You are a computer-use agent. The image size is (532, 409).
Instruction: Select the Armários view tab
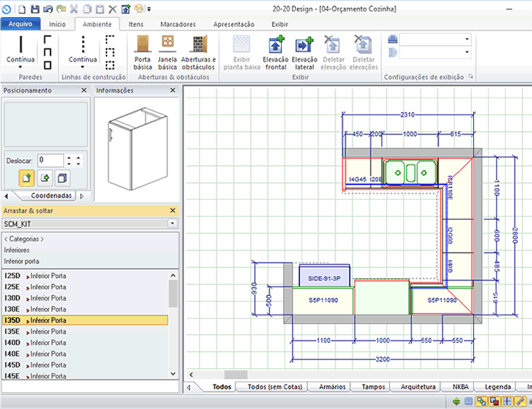point(331,387)
